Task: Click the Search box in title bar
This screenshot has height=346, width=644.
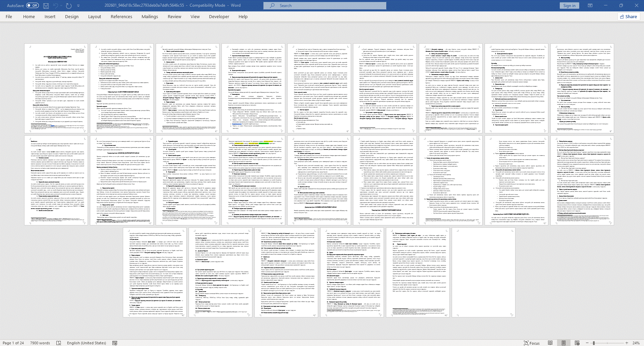Action: point(325,6)
